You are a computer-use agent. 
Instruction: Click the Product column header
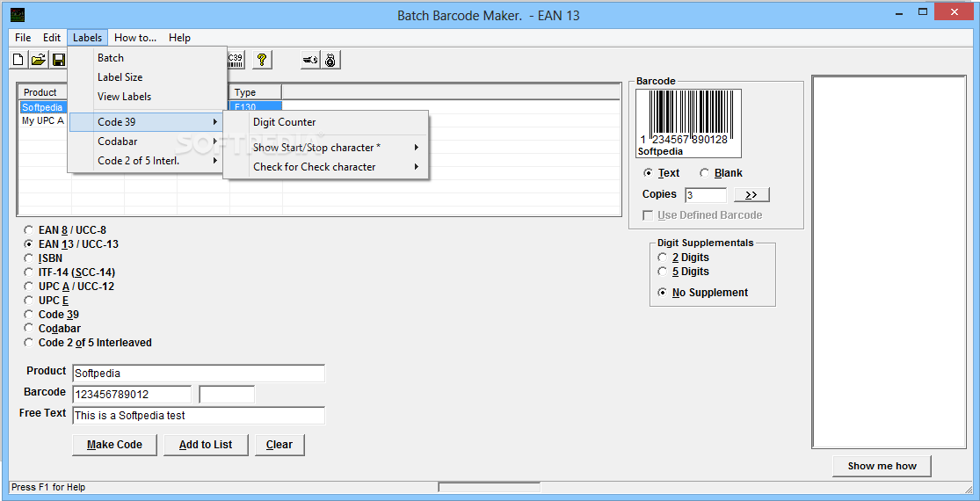44,92
